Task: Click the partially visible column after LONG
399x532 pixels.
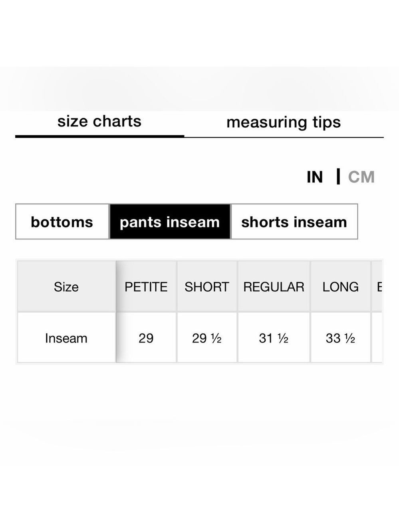Action: click(377, 287)
